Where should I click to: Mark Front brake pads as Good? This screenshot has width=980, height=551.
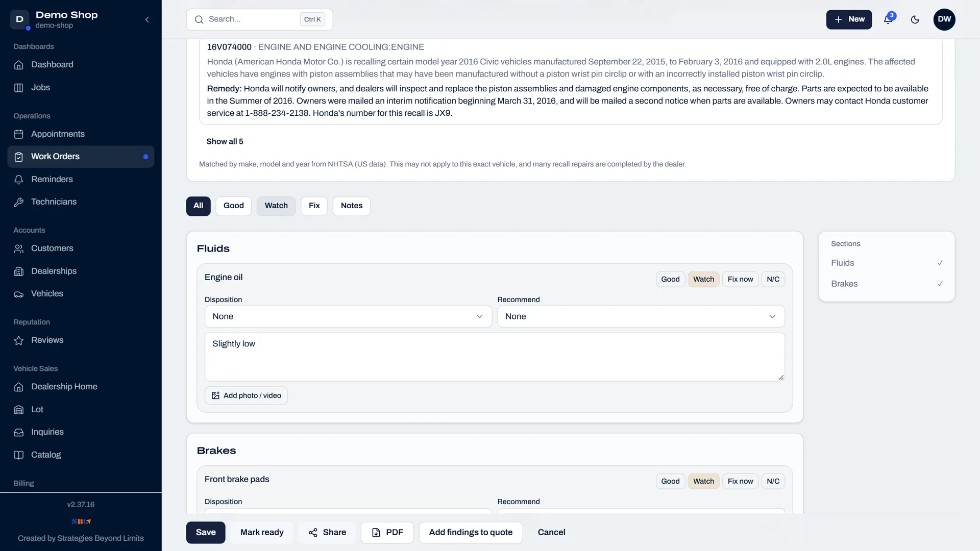pyautogui.click(x=670, y=481)
